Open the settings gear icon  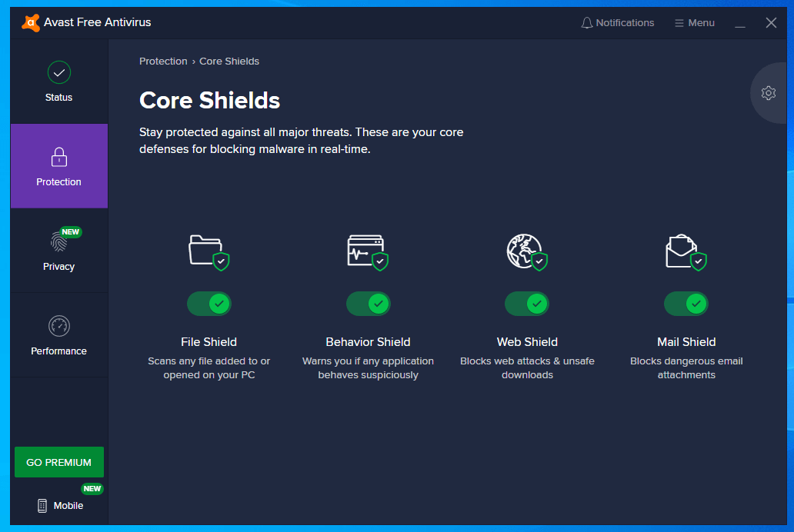pos(768,93)
